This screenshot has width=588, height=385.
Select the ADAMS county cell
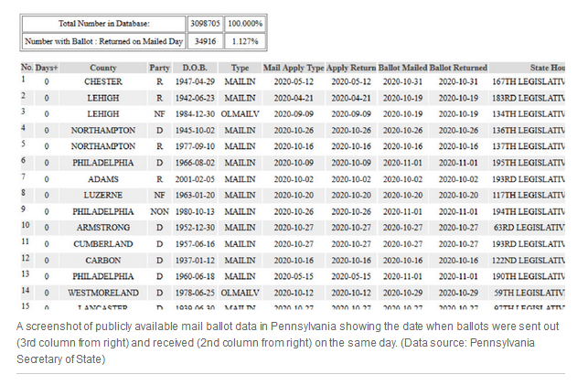103,179
